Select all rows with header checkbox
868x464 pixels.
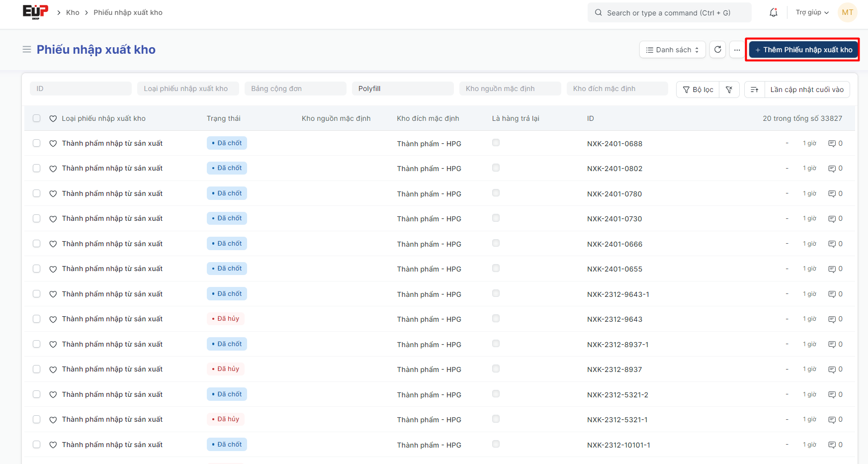(37, 118)
